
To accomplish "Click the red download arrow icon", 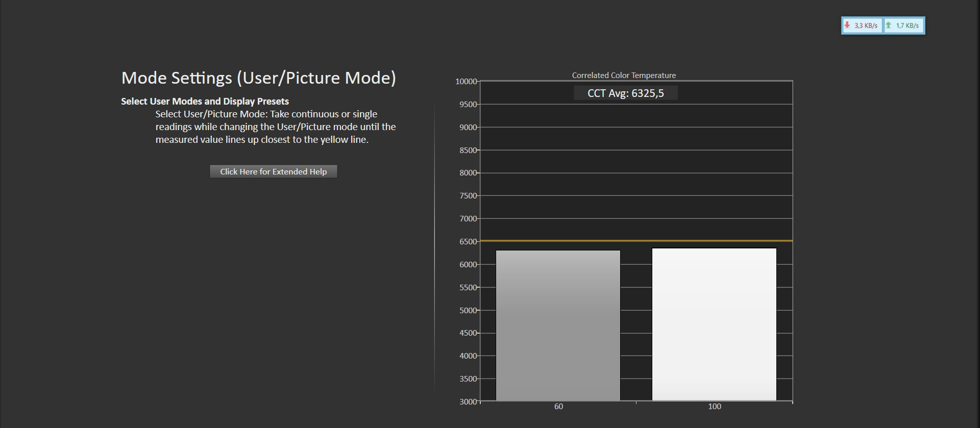I will pos(847,25).
